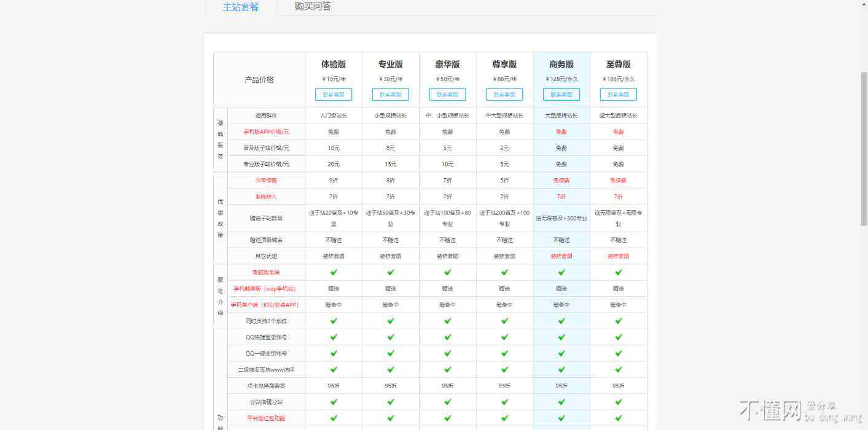The width and height of the screenshot is (868, 430).
Task: Click 平台抢红包功能 checkmark in 至尊版 column
Action: coord(618,418)
